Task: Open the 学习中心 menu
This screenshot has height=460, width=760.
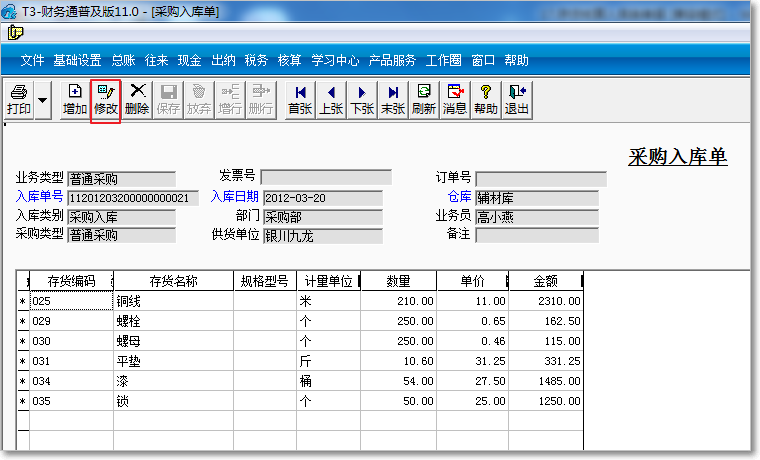Action: coord(335,61)
